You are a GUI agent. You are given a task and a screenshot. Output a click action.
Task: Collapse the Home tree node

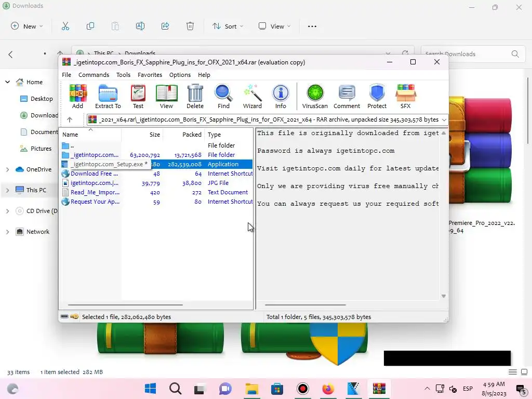coord(7,82)
